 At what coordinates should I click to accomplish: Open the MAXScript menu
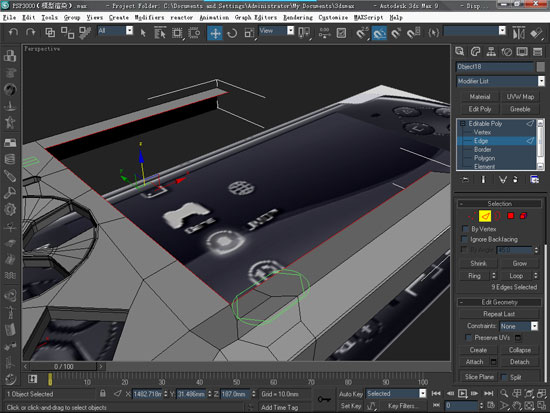[368, 18]
